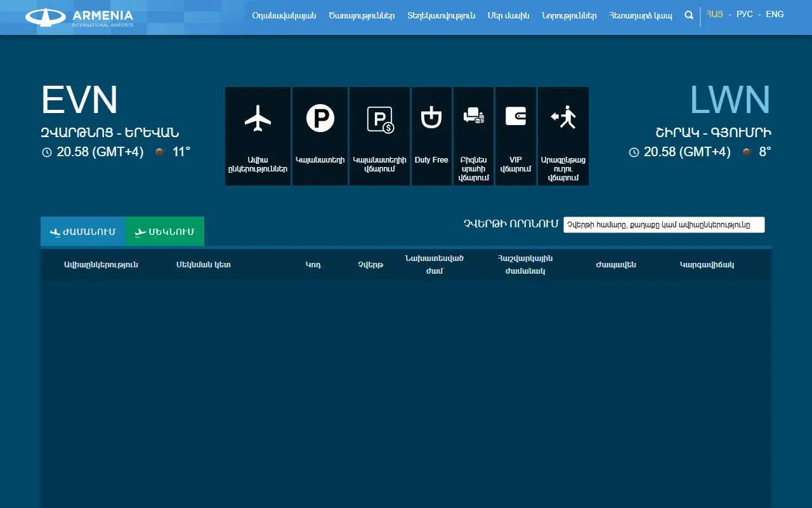Switch to the arrivals tab
Viewport: 812px width, 508px height.
point(82,231)
